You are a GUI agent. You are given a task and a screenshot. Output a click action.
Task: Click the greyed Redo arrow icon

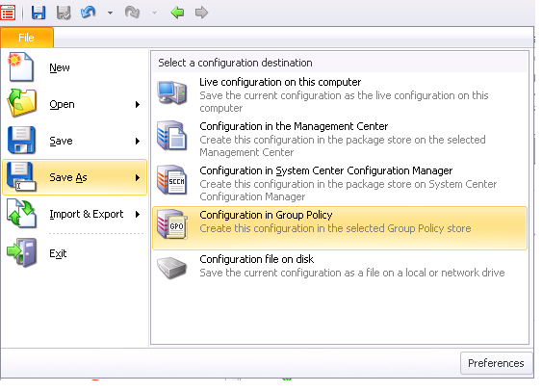132,13
